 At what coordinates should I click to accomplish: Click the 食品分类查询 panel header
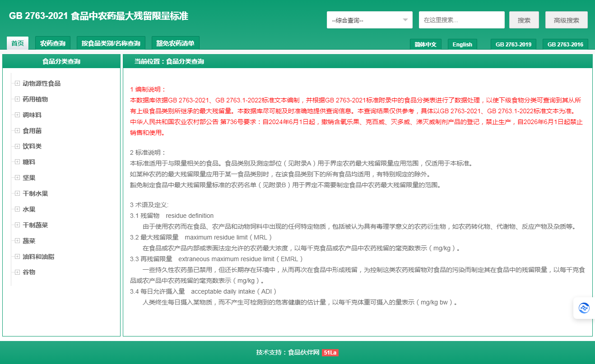point(61,61)
